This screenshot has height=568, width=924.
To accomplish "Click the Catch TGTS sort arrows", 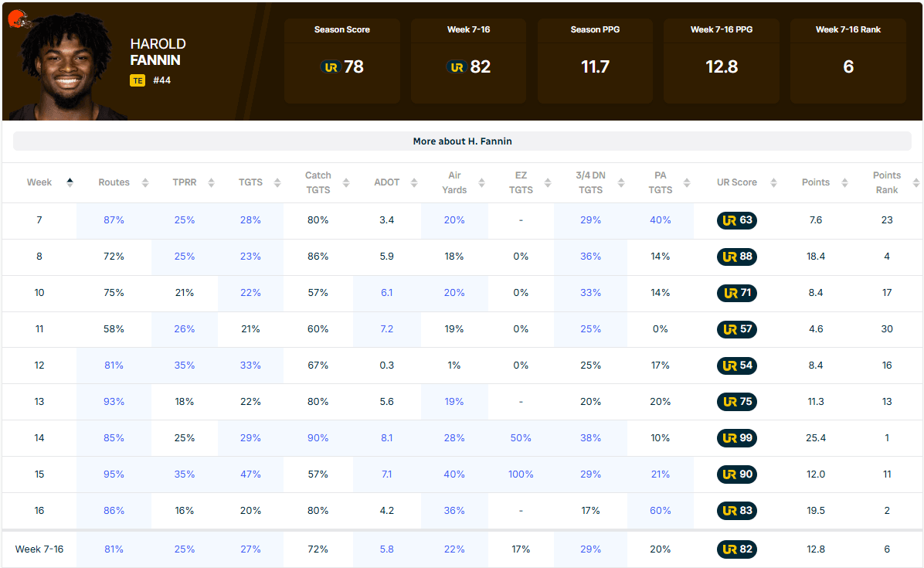I will [x=346, y=182].
